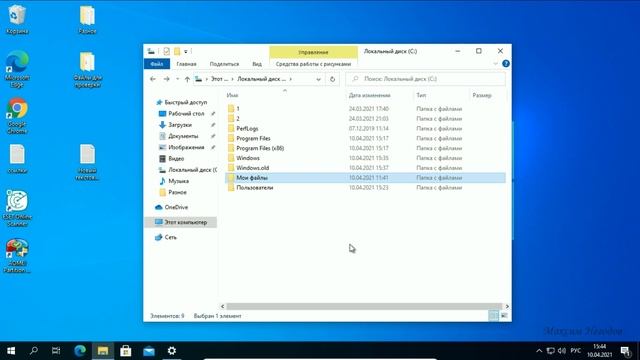The height and width of the screenshot is (360, 640).
Task: Open taskbar search
Action: coord(34,351)
